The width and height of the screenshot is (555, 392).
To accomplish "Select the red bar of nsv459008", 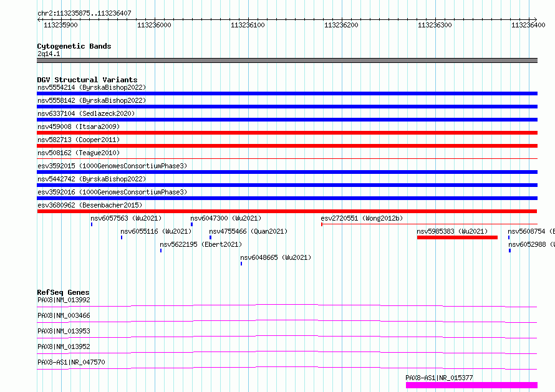I will tap(287, 133).
